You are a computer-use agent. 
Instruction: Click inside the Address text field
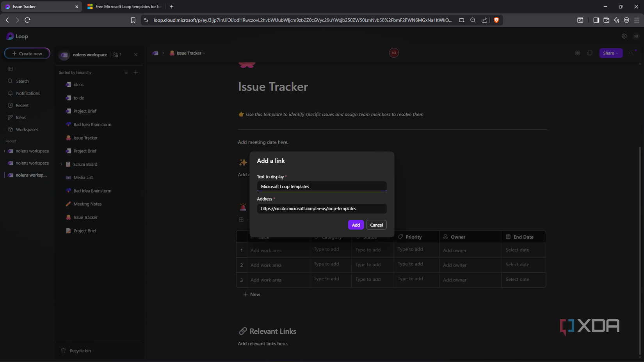(322, 209)
